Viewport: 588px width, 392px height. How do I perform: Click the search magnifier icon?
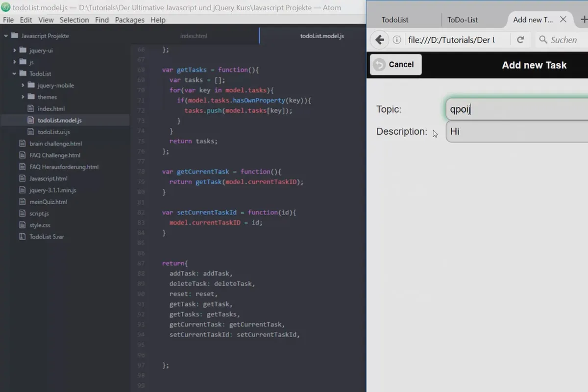tap(543, 40)
